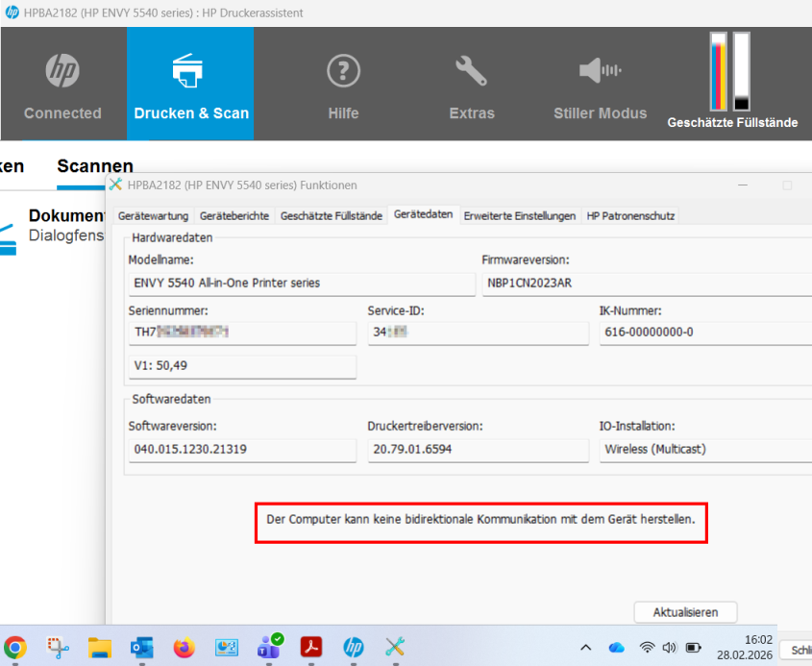
Task: Open the Geschätzte Füllstände tab
Action: pyautogui.click(x=331, y=216)
